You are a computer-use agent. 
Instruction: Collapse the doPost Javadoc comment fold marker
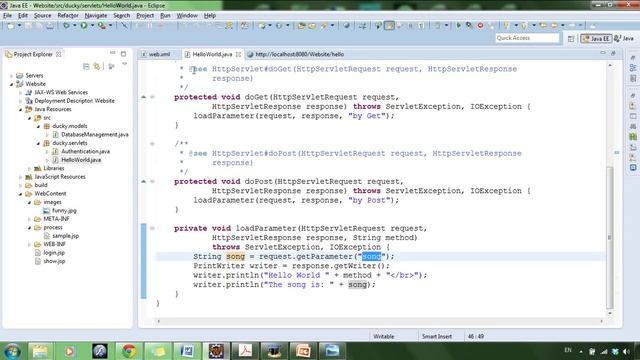point(152,144)
